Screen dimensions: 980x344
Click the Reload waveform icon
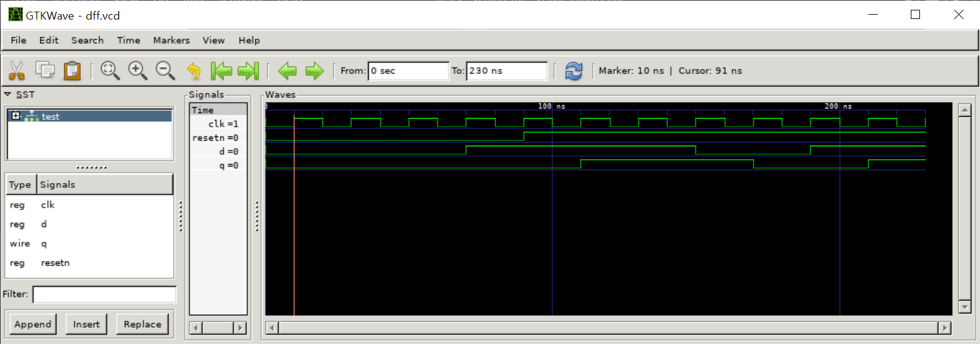coord(574,71)
